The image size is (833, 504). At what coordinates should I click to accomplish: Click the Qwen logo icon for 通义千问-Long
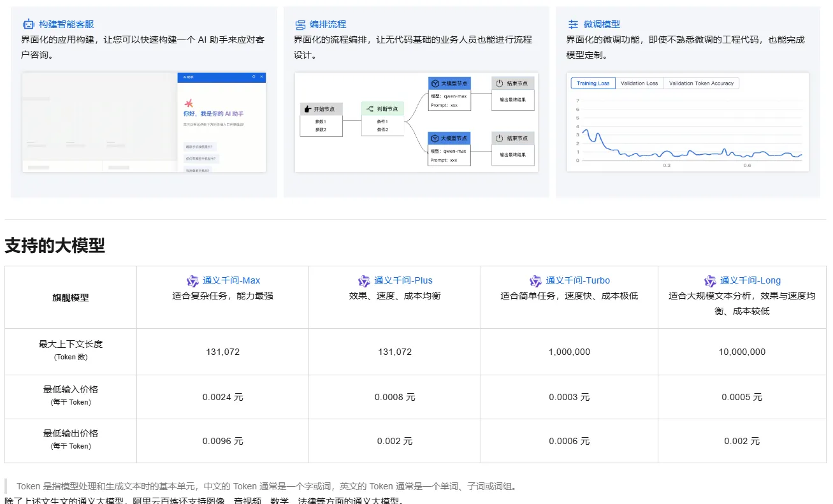[710, 280]
